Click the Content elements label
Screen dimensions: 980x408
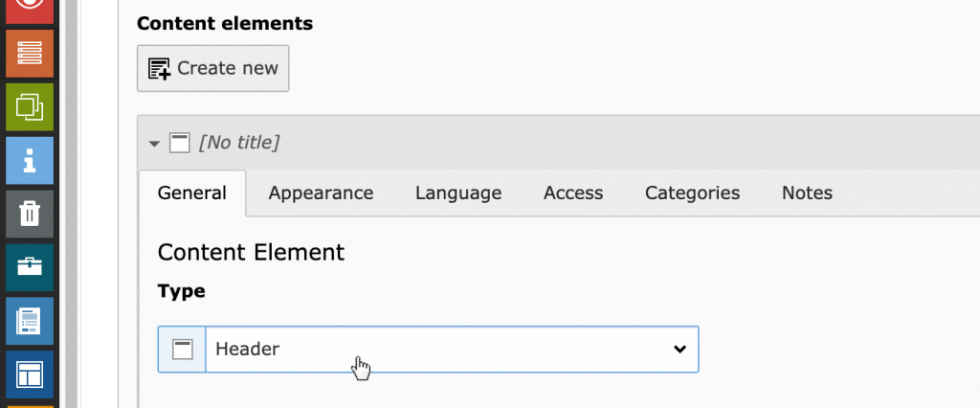(x=225, y=24)
